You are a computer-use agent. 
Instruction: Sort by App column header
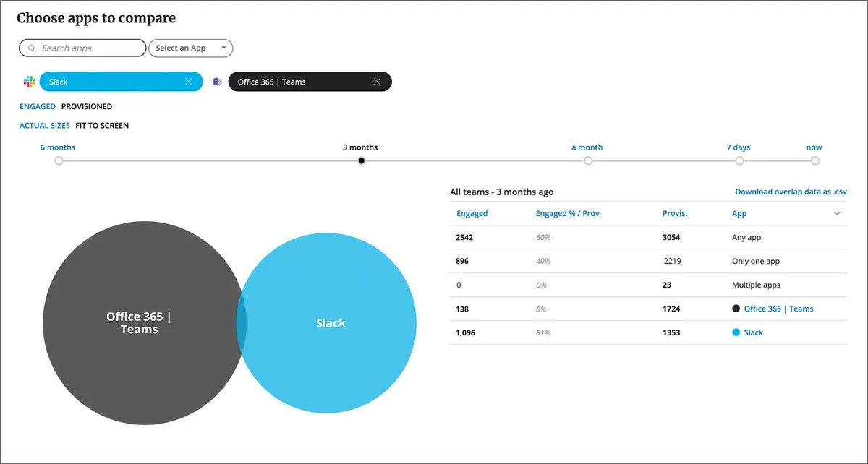[739, 213]
